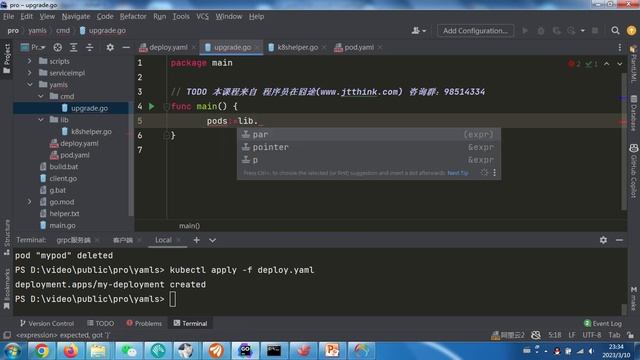This screenshot has width=640, height=360.
Task: Open the user account icon dropdown
Action: [x=418, y=31]
